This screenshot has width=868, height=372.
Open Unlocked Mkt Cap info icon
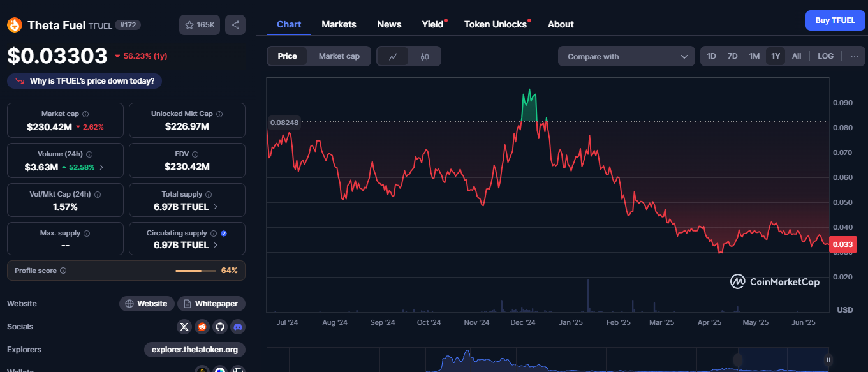click(219, 114)
